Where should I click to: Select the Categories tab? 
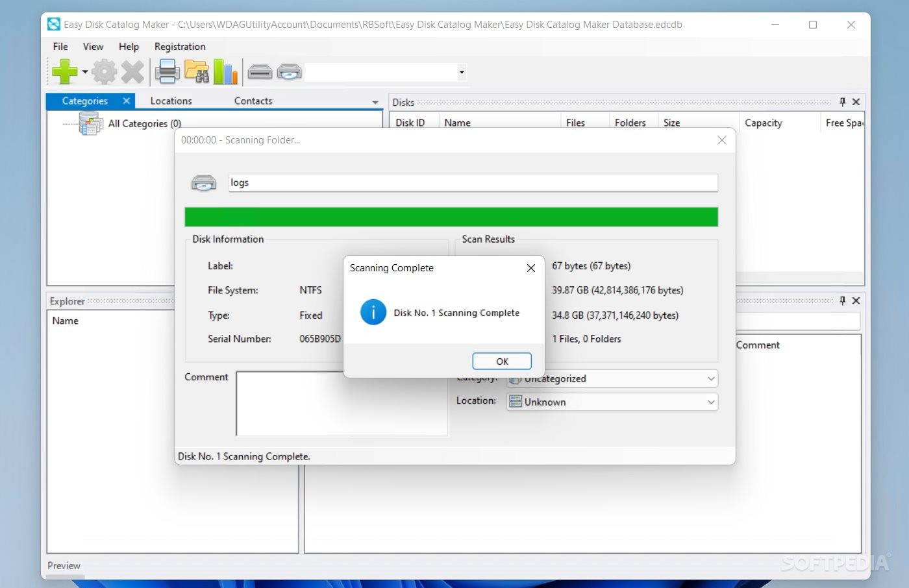click(x=84, y=101)
